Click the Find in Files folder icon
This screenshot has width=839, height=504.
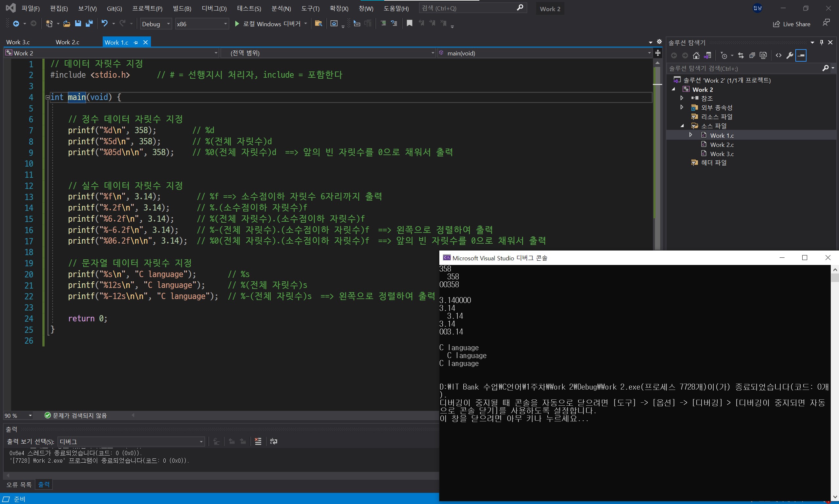pyautogui.click(x=318, y=23)
